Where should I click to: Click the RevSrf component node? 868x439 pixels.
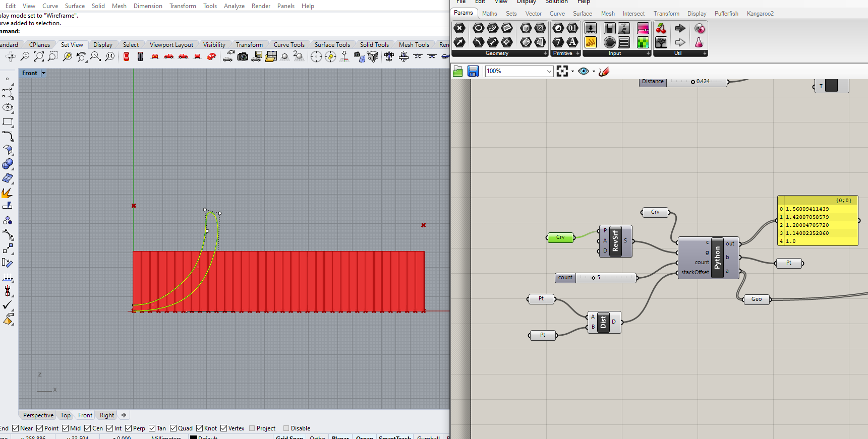[x=615, y=241]
